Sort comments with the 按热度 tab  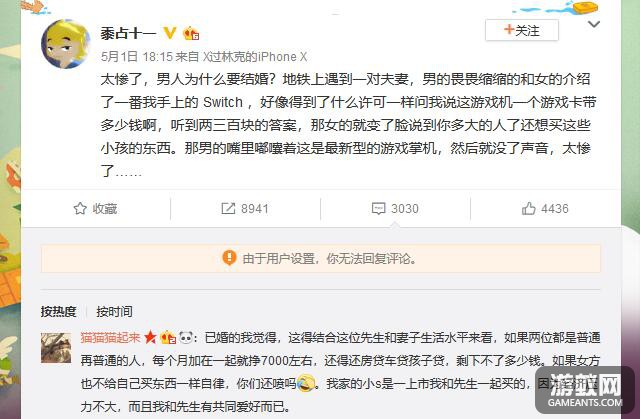coord(58,312)
